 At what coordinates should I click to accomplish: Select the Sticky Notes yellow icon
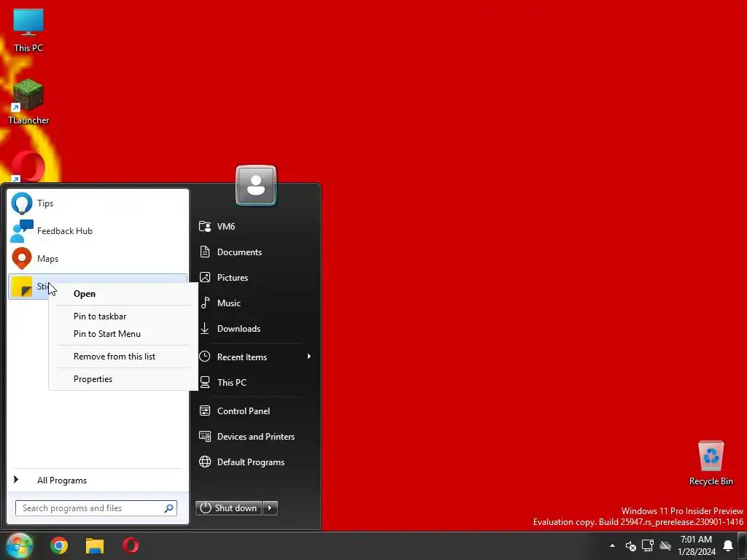(21, 287)
